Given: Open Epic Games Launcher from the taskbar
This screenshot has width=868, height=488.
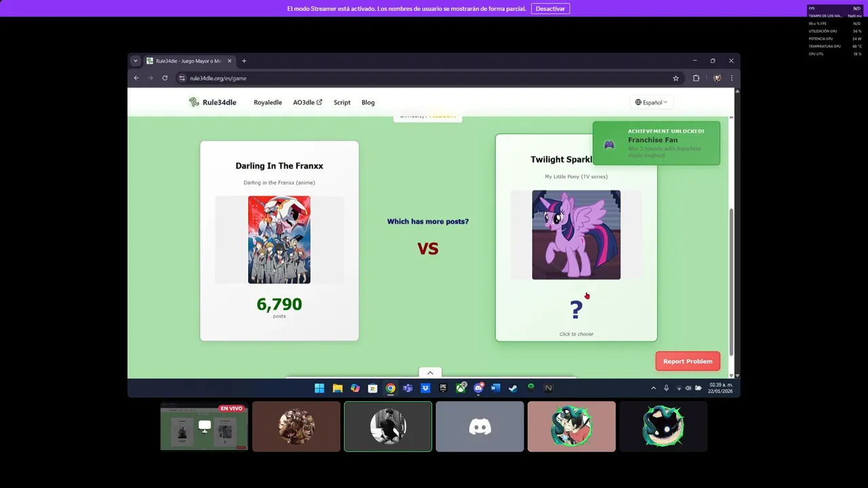Looking at the screenshot, I should (x=443, y=388).
